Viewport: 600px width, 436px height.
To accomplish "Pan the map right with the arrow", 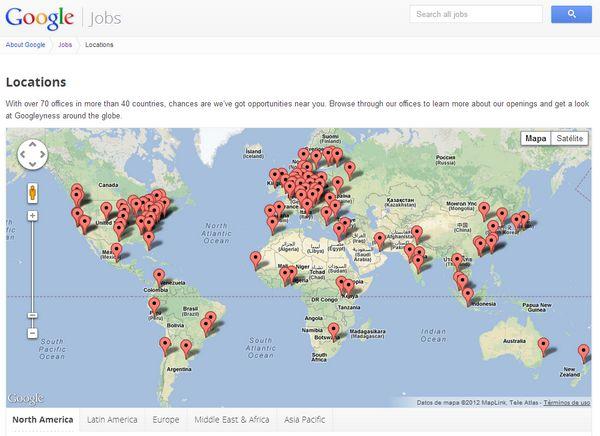I will [42, 154].
